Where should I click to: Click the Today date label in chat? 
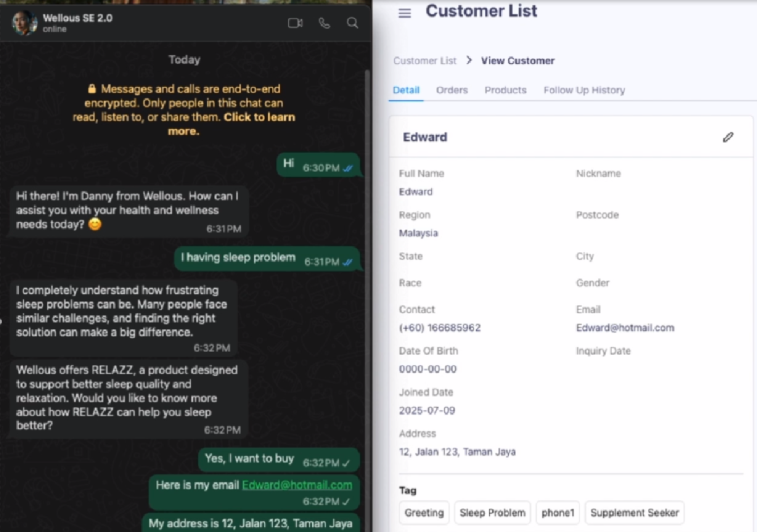184,59
